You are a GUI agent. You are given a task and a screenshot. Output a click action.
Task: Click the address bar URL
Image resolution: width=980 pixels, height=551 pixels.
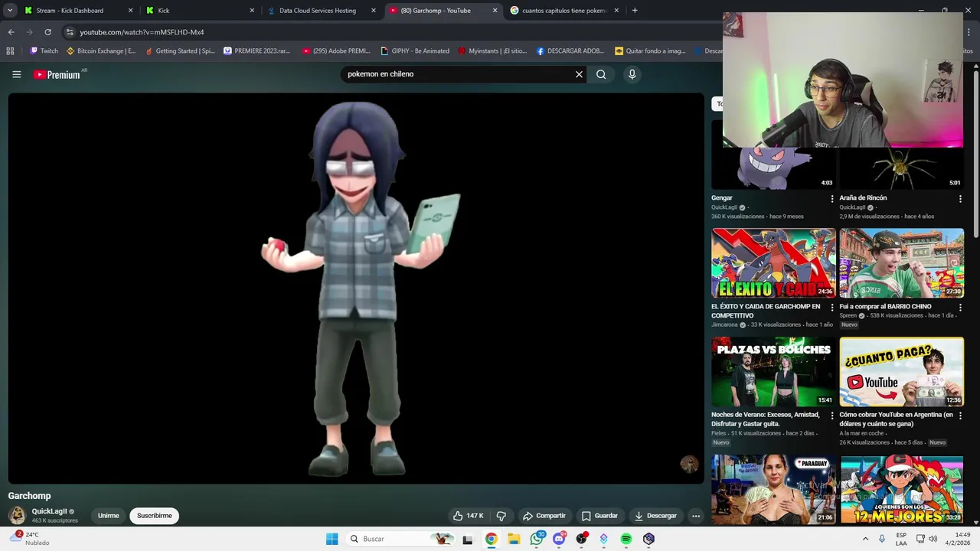(x=142, y=32)
